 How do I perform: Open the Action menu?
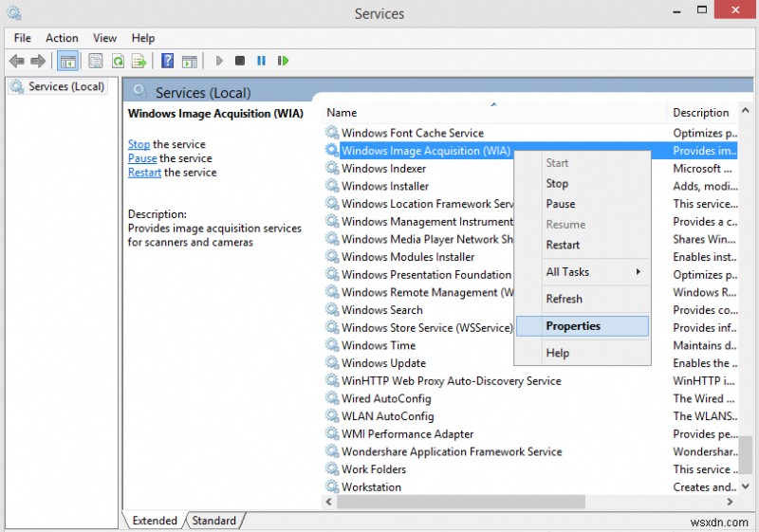(63, 38)
